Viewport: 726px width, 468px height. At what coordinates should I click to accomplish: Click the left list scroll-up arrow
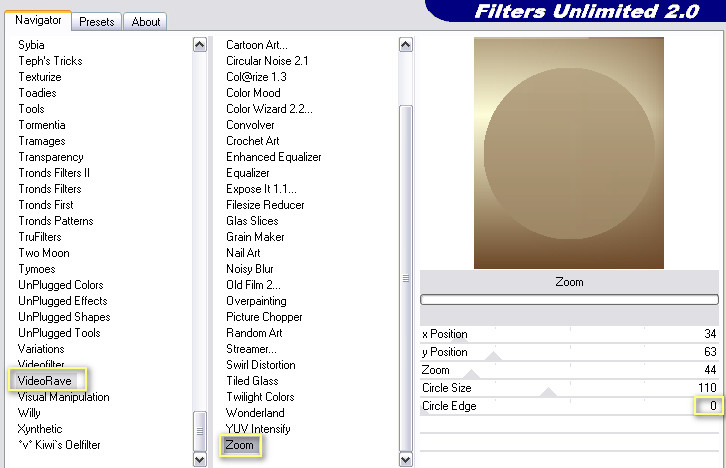click(200, 45)
